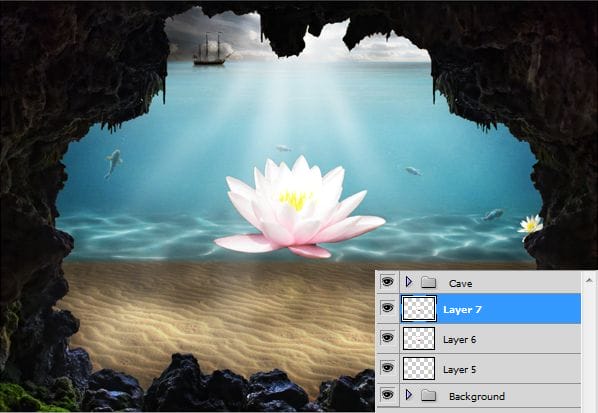Click the 'Cave' group name
Screen dimensions: 598x413
click(x=460, y=283)
